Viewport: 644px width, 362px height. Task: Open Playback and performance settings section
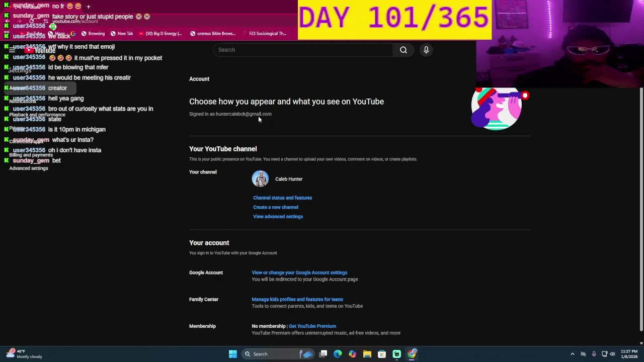(x=37, y=115)
